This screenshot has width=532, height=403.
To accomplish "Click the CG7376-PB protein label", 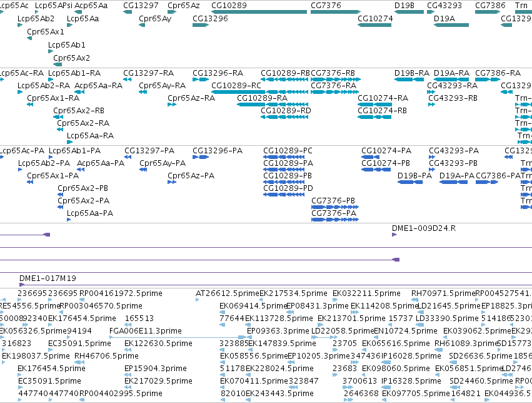I will click(333, 201).
